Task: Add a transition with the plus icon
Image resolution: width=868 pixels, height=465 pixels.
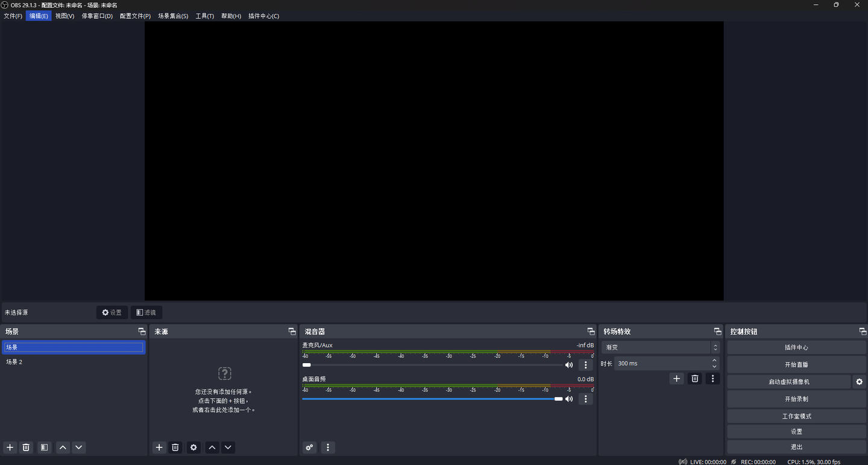Action: pyautogui.click(x=676, y=378)
